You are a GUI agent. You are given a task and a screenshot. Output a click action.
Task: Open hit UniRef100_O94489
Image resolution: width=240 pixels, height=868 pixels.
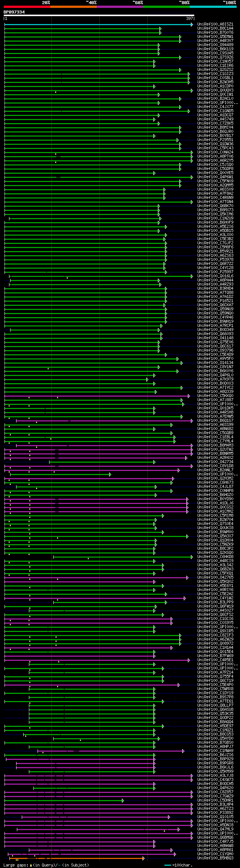(x=215, y=45)
